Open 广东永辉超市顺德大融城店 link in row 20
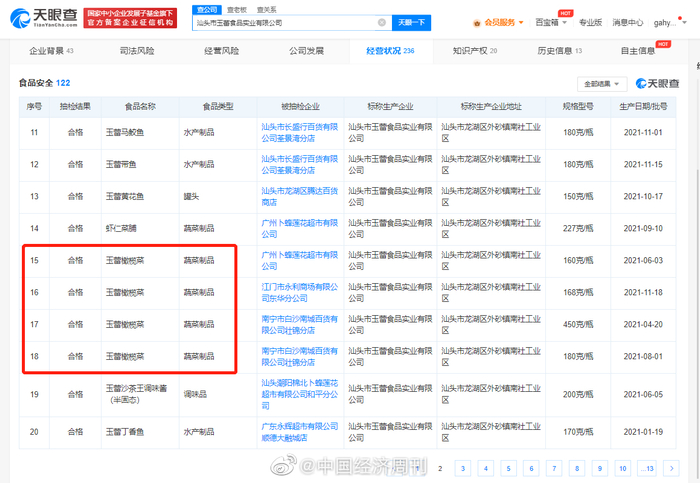This screenshot has width=700, height=483. click(300, 432)
